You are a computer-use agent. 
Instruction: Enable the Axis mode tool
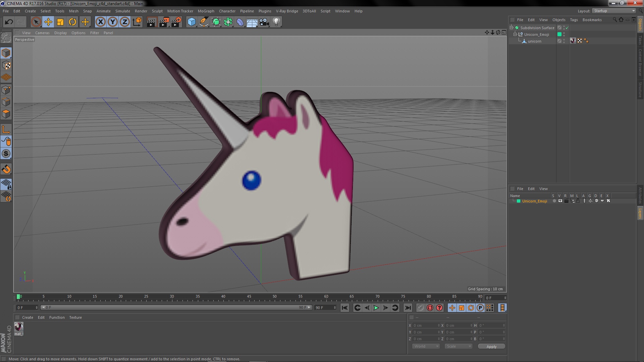tap(6, 129)
